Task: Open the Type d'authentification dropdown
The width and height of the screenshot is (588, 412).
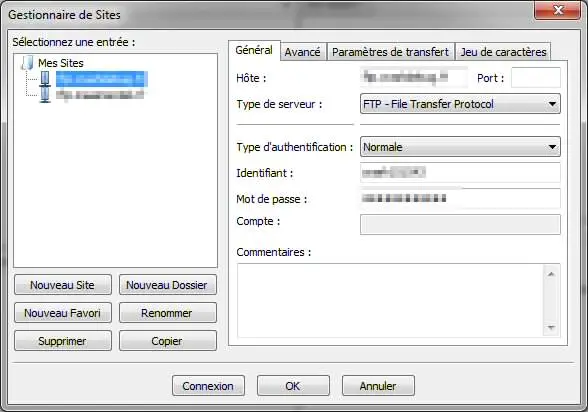Action: 460,147
